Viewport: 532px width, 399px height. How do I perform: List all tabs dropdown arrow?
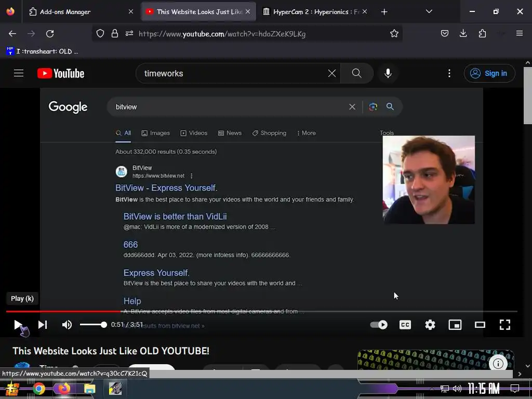(429, 12)
